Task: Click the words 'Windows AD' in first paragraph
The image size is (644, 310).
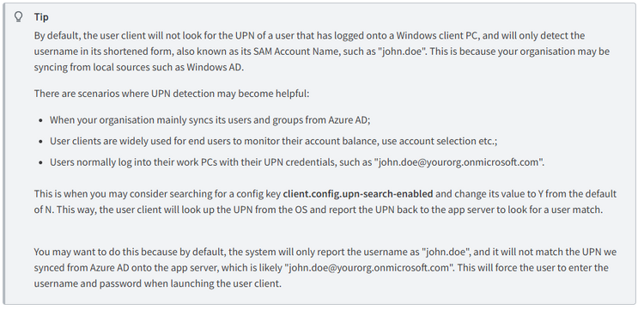Action: coord(214,67)
